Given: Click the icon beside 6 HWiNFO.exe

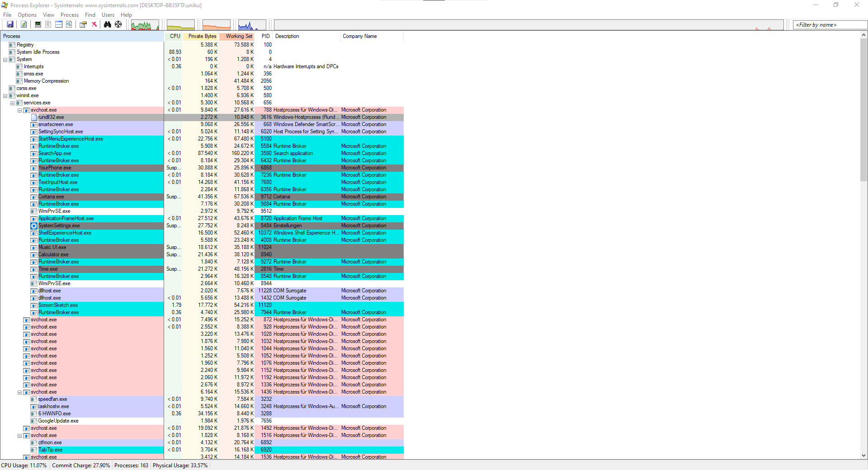Looking at the screenshot, I should click(x=34, y=414).
